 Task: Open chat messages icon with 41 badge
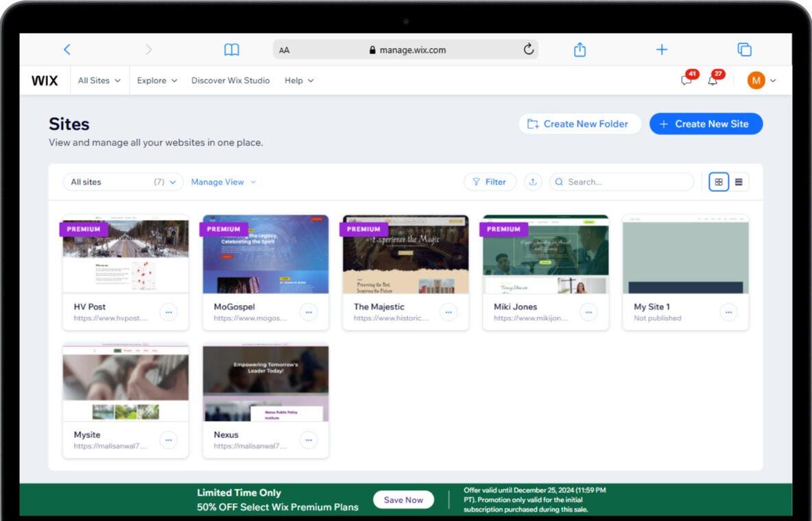[x=688, y=79]
